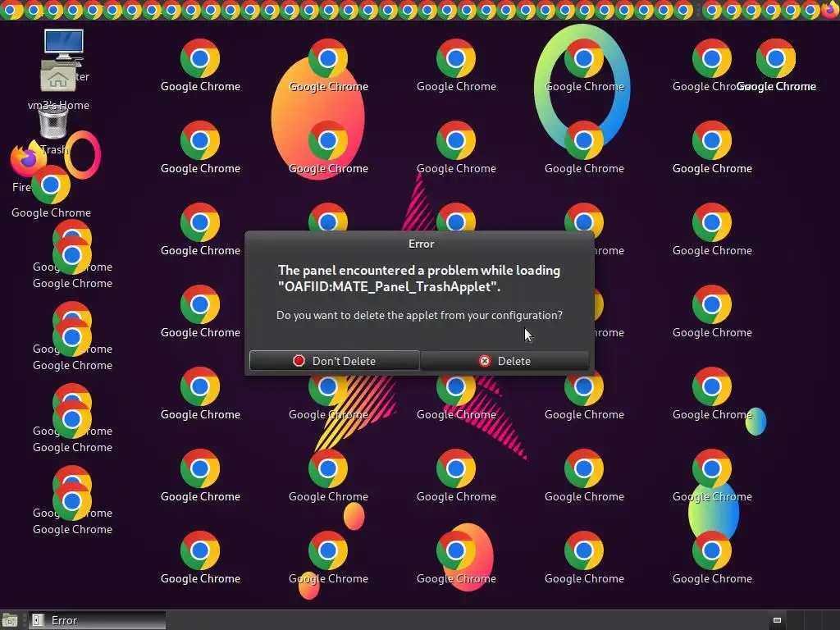
Task: Select Chrome icon just below large green-blue blob
Action: click(x=712, y=550)
